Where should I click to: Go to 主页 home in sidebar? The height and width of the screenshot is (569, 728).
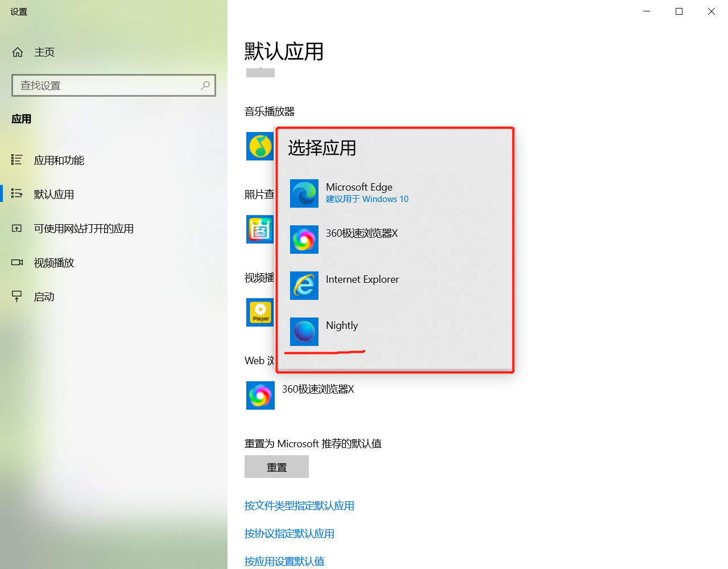pos(44,52)
